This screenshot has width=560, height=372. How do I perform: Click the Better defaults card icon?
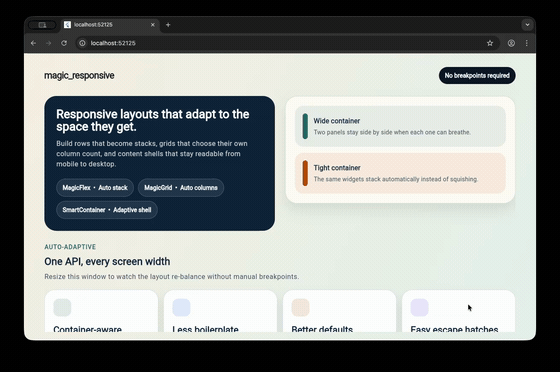click(300, 307)
